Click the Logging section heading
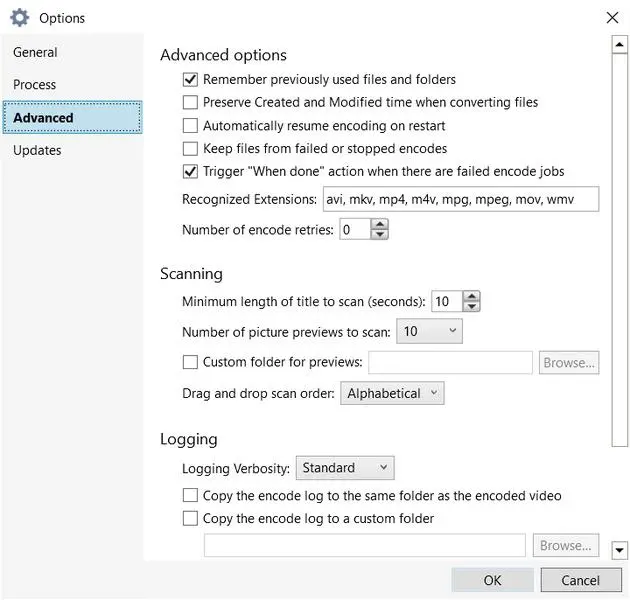This screenshot has height=600, width=630. tap(189, 439)
